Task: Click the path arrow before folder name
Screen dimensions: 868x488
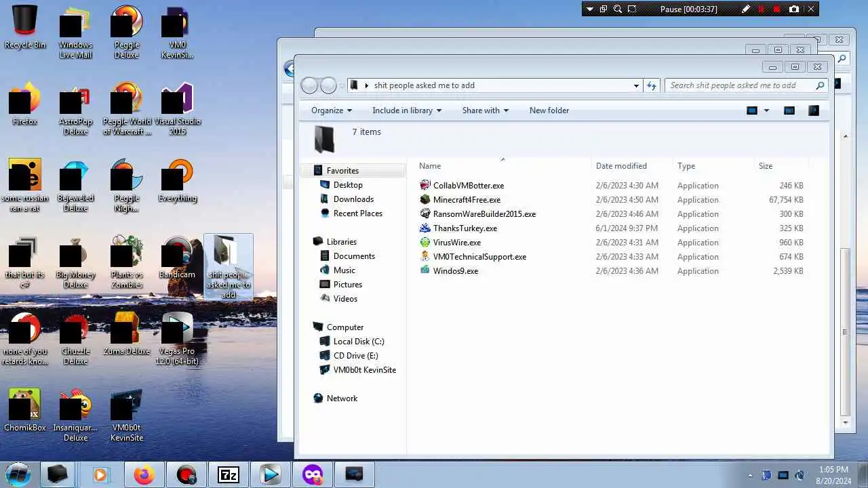Action: point(367,85)
